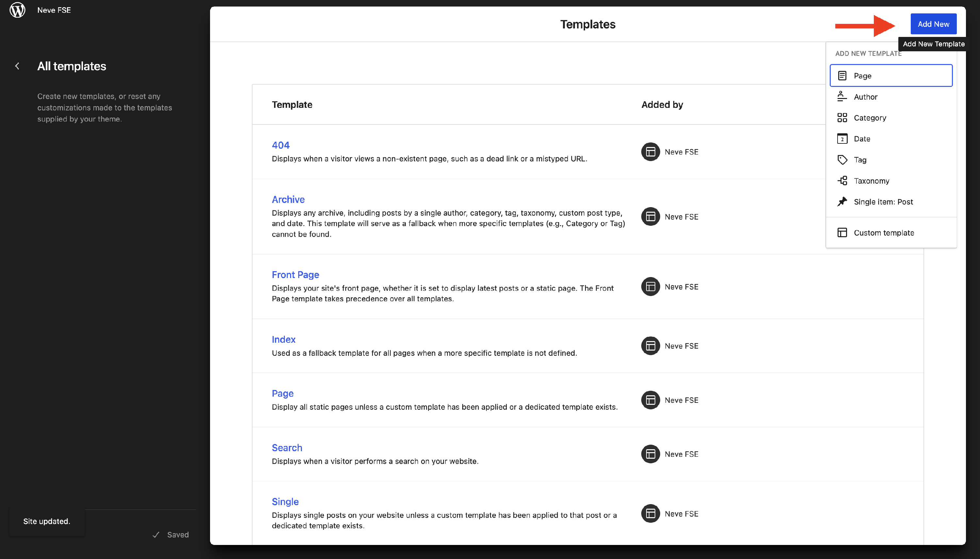The image size is (980, 559).
Task: Pick Taxonomy from the template menu
Action: click(871, 181)
